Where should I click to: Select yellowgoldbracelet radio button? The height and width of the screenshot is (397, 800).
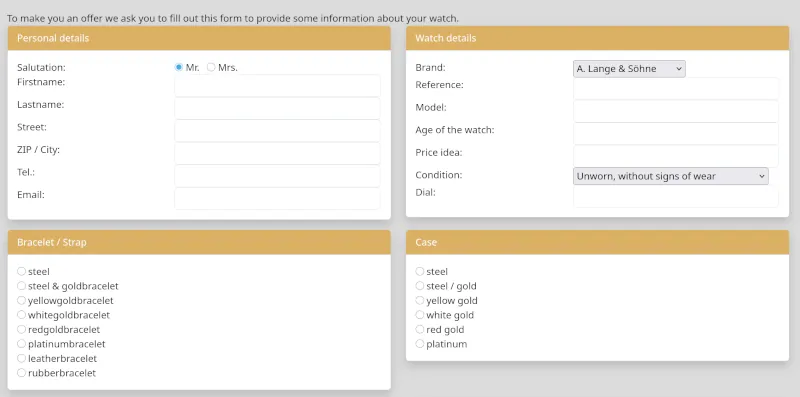tap(21, 301)
